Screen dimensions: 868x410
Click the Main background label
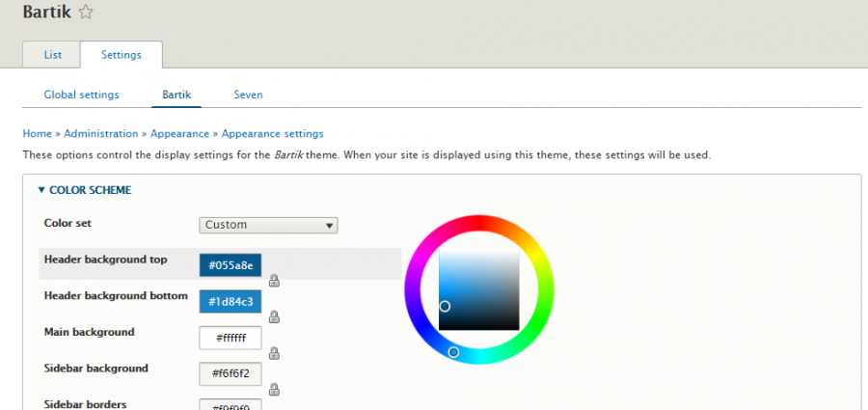[x=89, y=332]
